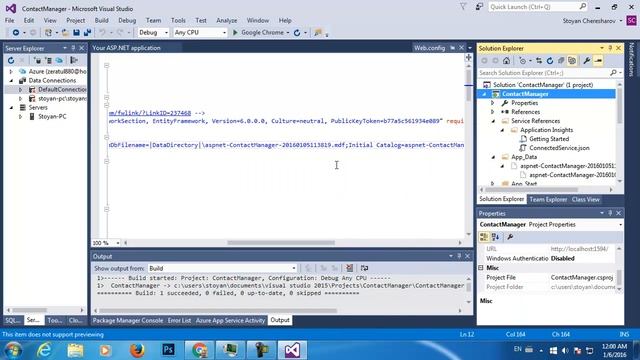Open Google Chrome from the taskbar

click(x=200, y=350)
